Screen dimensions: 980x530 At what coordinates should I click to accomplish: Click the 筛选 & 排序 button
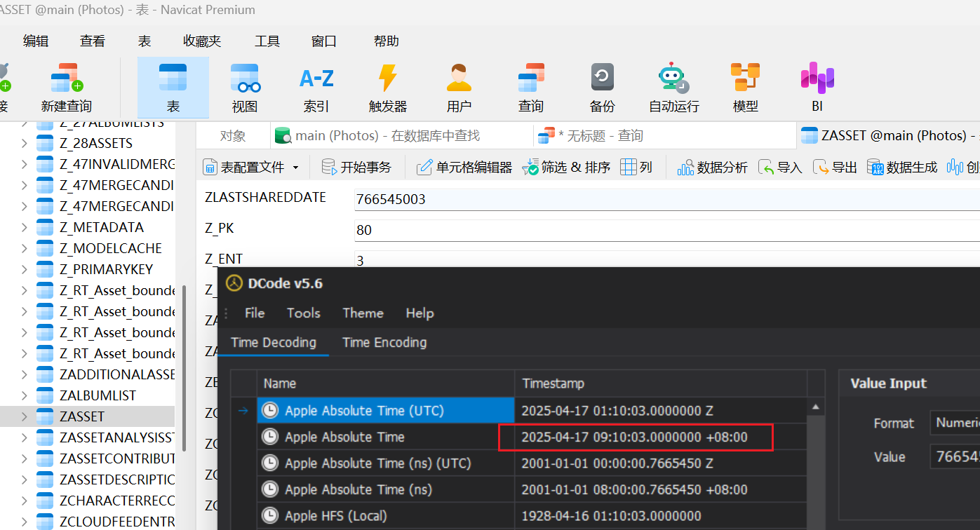click(567, 168)
